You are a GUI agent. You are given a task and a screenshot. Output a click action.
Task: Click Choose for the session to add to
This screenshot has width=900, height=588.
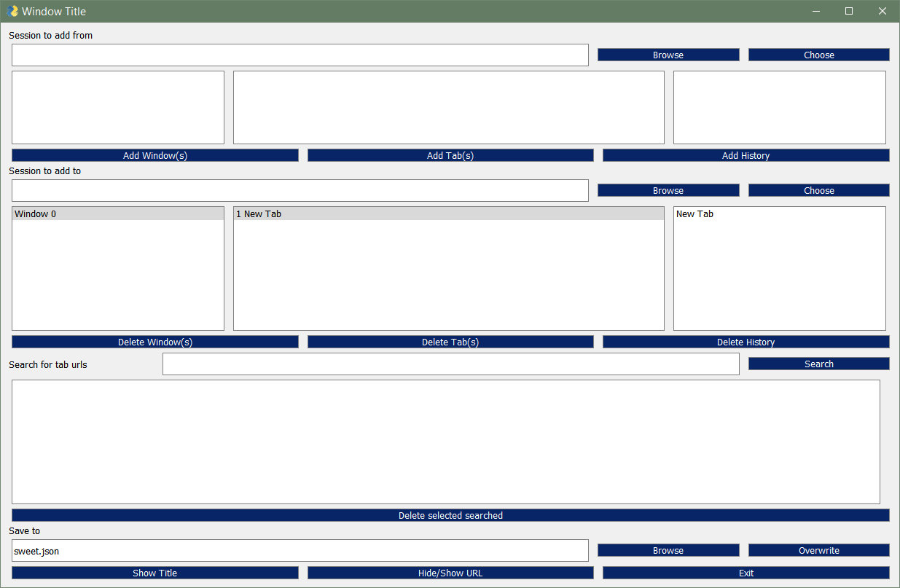click(x=818, y=189)
